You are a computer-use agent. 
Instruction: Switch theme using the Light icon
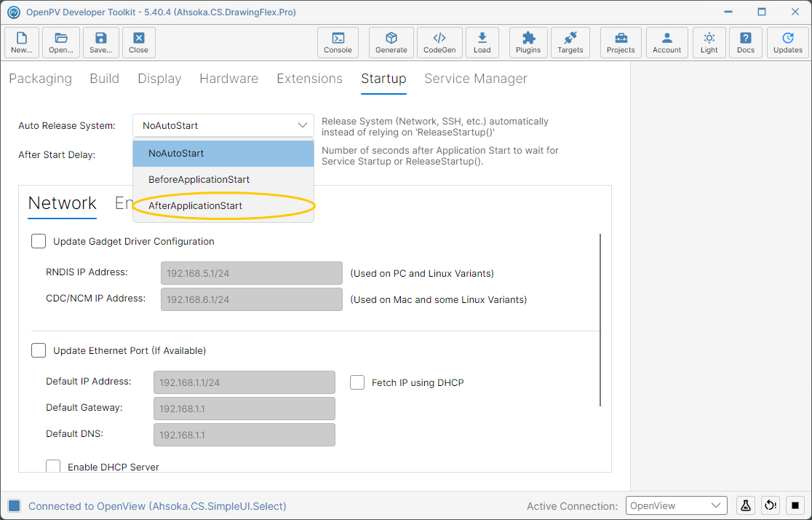[x=709, y=42]
